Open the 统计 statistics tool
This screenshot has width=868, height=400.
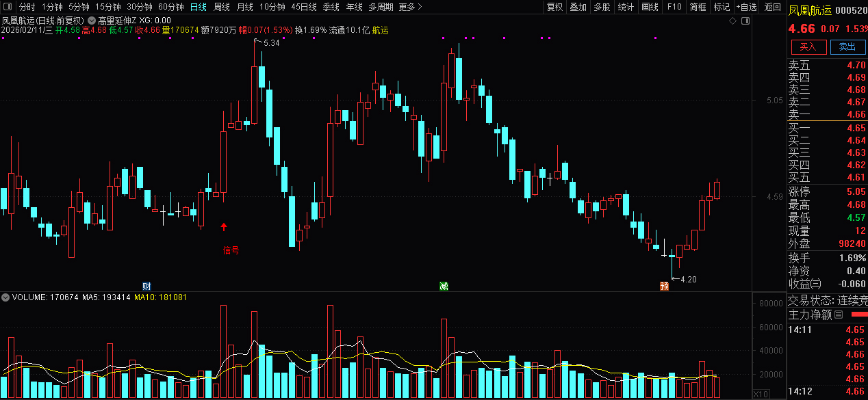pyautogui.click(x=626, y=7)
